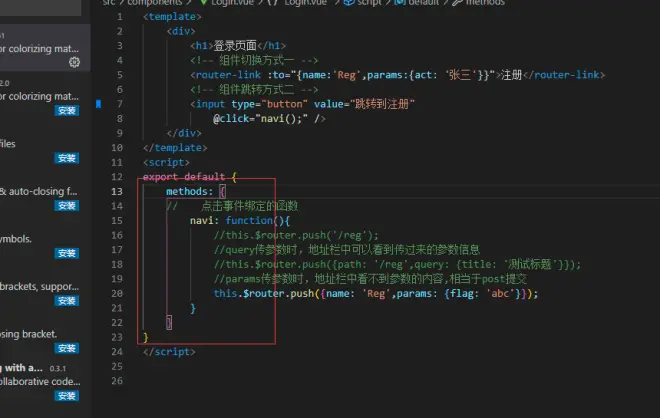
Task: Click the @click="navi();" handler text
Action: [260, 119]
